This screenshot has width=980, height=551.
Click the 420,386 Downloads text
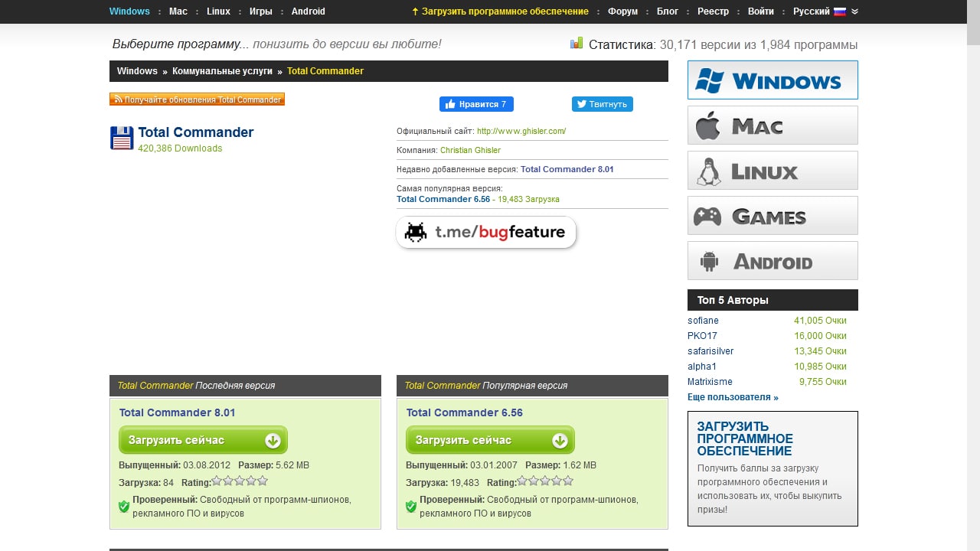pyautogui.click(x=180, y=148)
